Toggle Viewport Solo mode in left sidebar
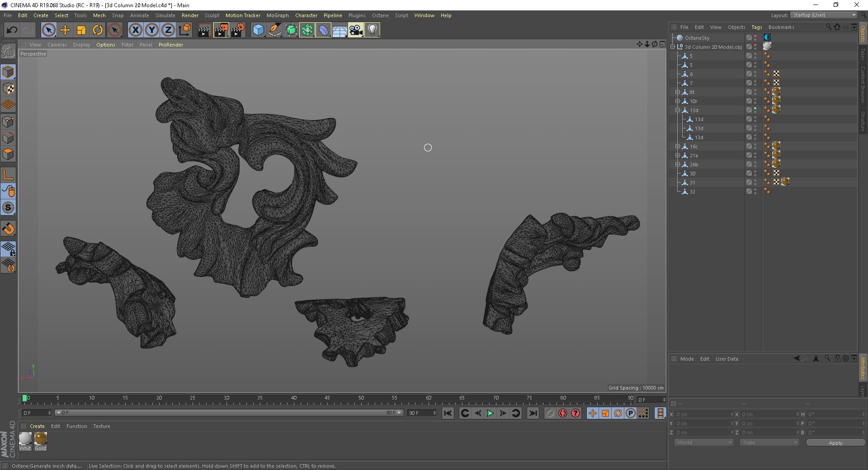Viewport: 868px width, 470px height. click(8, 207)
